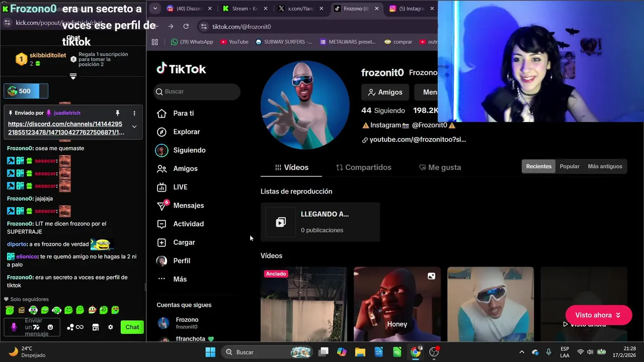Click the Amigos button on profile
The width and height of the screenshot is (644, 362).
pos(385,92)
